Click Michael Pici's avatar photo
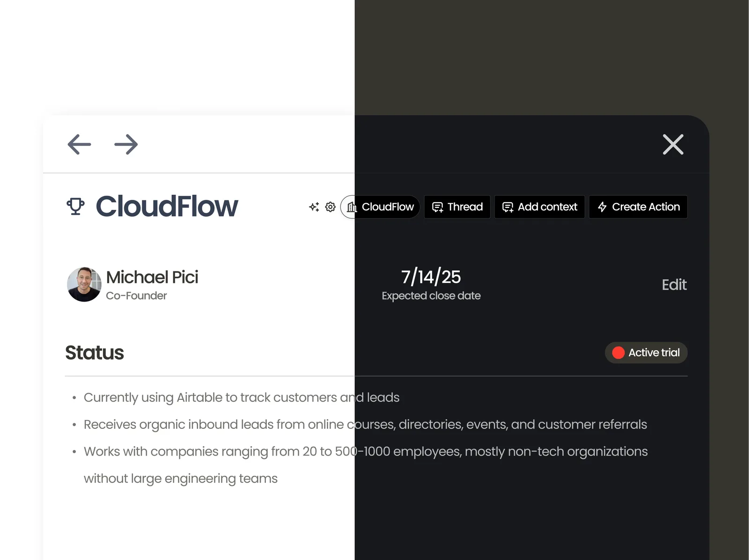The width and height of the screenshot is (749, 560). (84, 285)
